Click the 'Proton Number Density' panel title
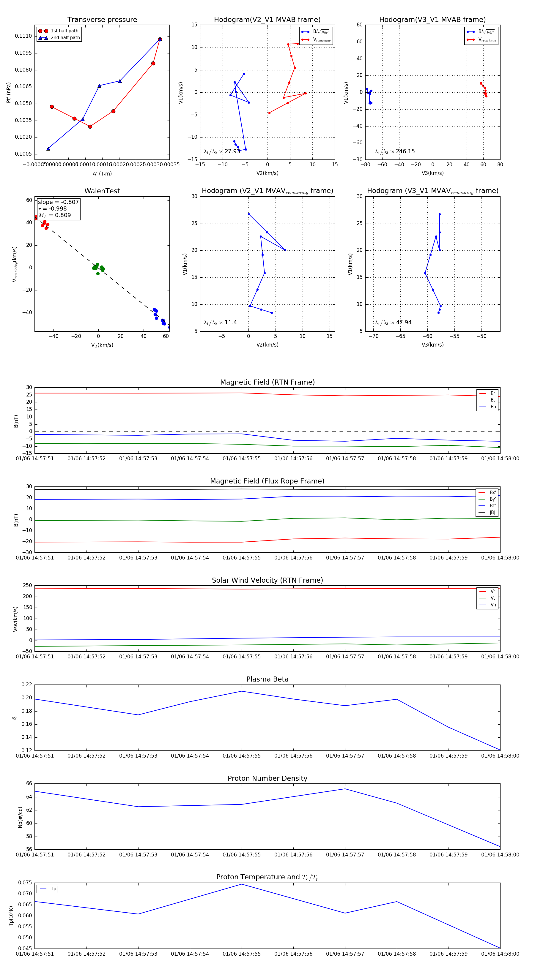This screenshot has width=535, height=980. tap(267, 778)
